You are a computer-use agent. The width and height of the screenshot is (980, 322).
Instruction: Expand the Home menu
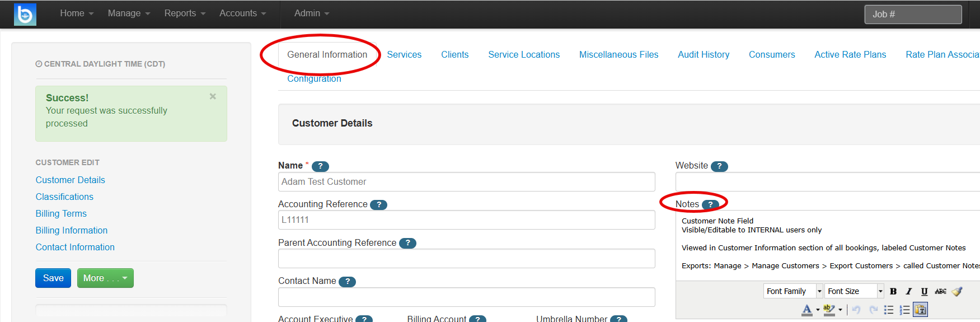(77, 13)
